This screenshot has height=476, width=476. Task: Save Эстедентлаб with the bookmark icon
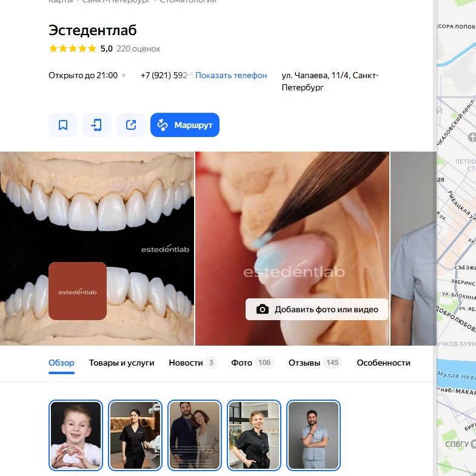point(63,125)
